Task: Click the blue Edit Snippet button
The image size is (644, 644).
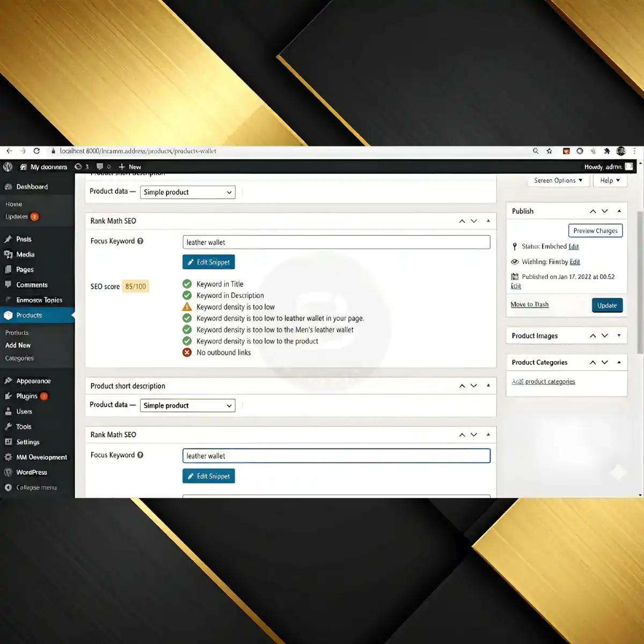Action: [x=208, y=262]
